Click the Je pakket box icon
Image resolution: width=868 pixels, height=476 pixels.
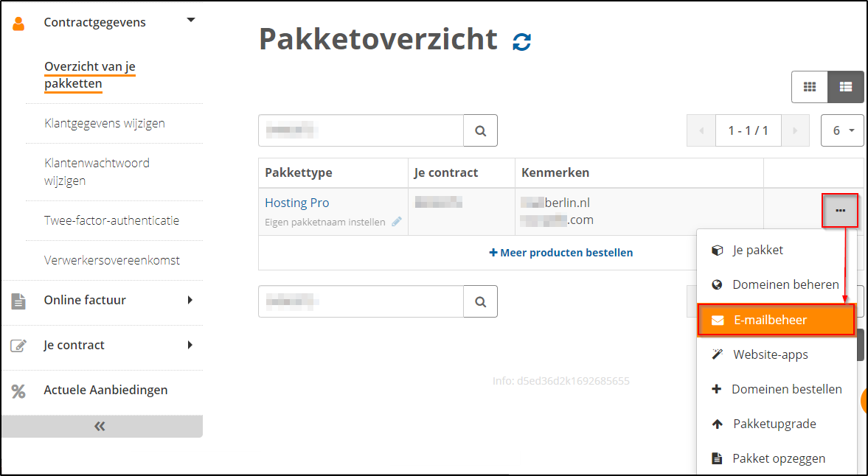(718, 250)
